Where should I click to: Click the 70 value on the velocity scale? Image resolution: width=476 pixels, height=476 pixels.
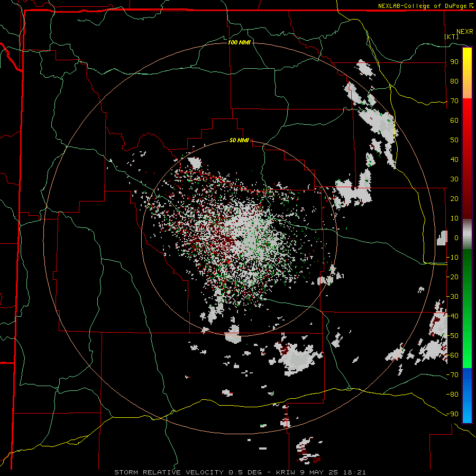click(454, 101)
